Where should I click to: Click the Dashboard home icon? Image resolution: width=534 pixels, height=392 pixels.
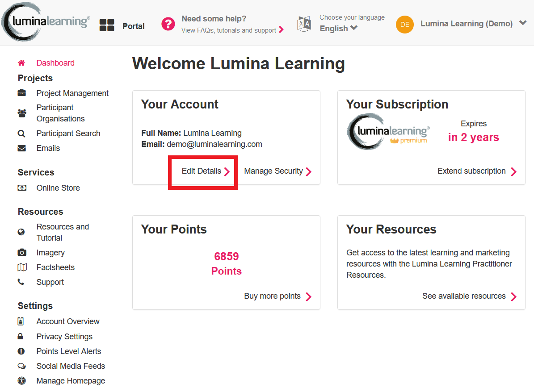21,63
